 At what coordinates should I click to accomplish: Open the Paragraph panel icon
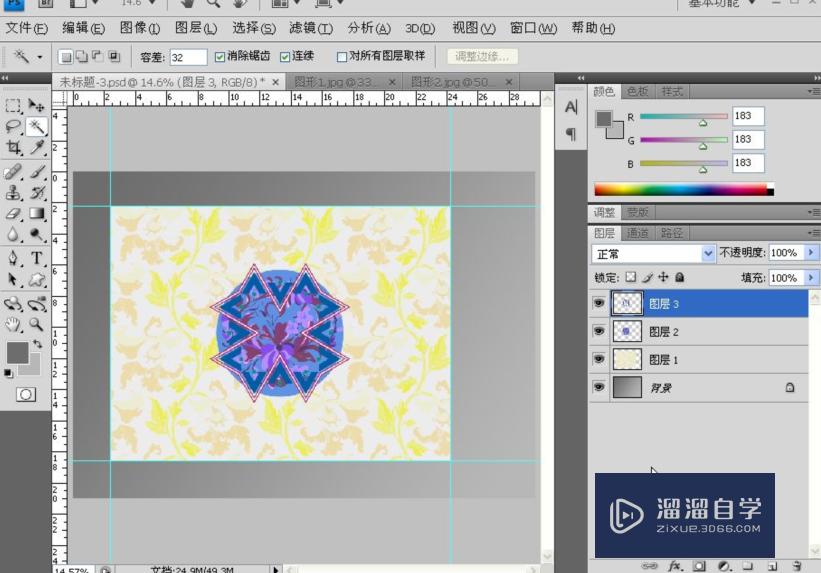(x=571, y=134)
